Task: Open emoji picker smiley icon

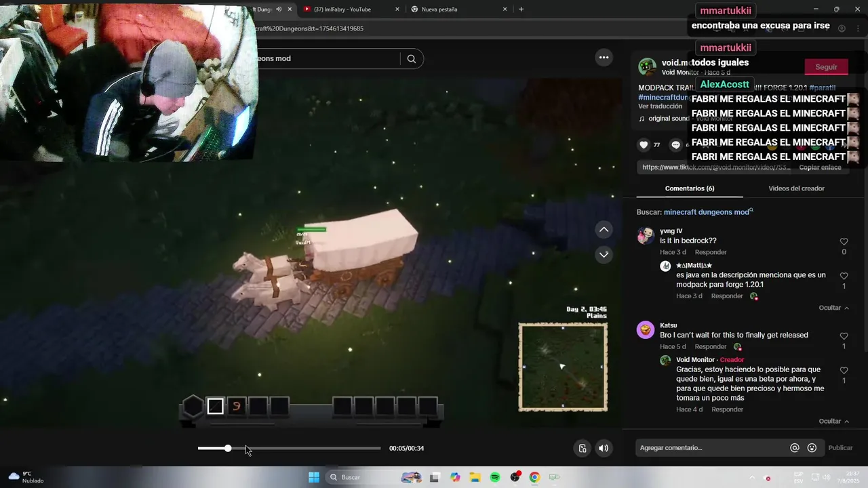Action: pyautogui.click(x=812, y=448)
